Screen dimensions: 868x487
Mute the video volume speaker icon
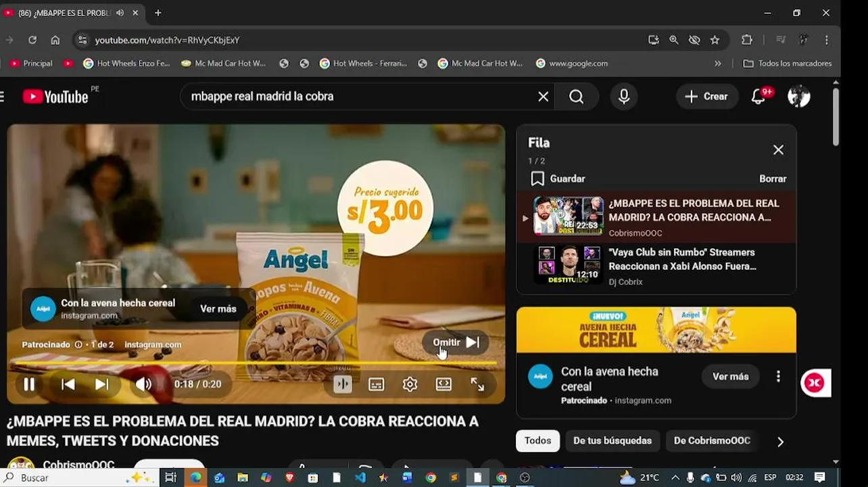coord(143,384)
